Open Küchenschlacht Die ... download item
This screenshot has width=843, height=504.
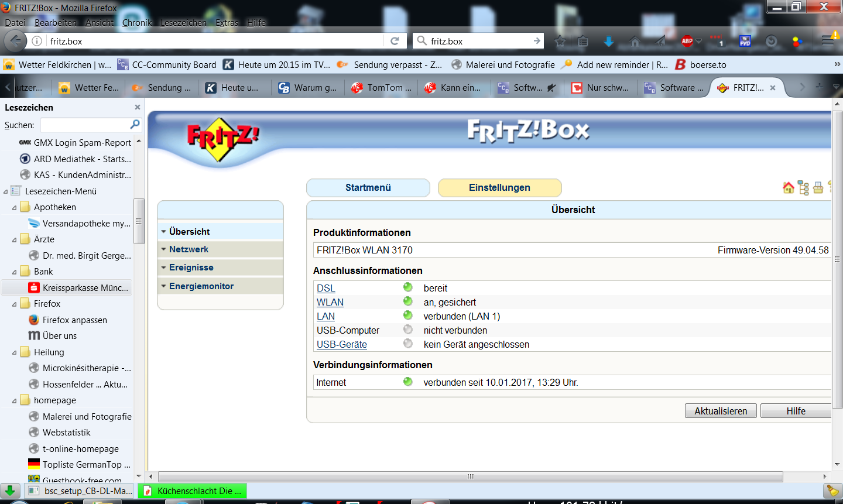tap(193, 491)
